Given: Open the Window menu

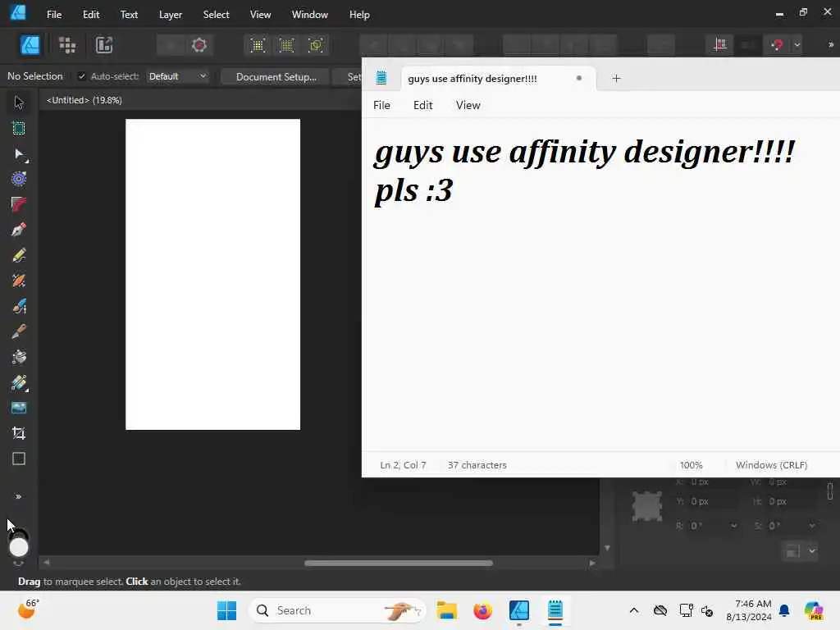Looking at the screenshot, I should [309, 15].
